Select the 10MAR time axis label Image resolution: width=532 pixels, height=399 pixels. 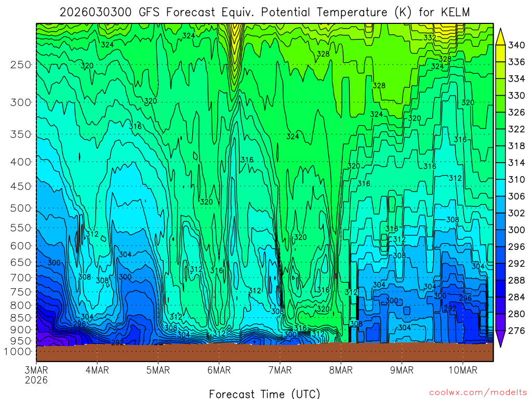point(463,370)
